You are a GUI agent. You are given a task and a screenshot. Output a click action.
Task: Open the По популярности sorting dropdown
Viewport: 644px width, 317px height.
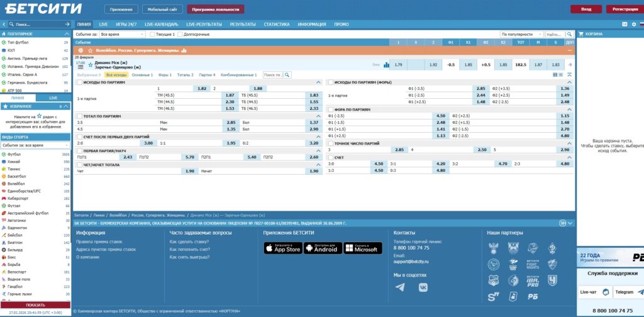pyautogui.click(x=521, y=34)
